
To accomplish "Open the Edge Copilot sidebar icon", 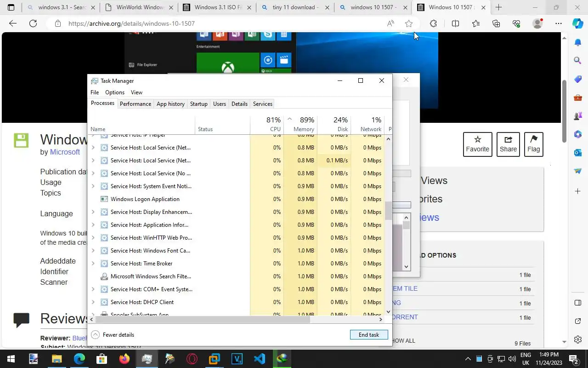I will [x=578, y=23].
